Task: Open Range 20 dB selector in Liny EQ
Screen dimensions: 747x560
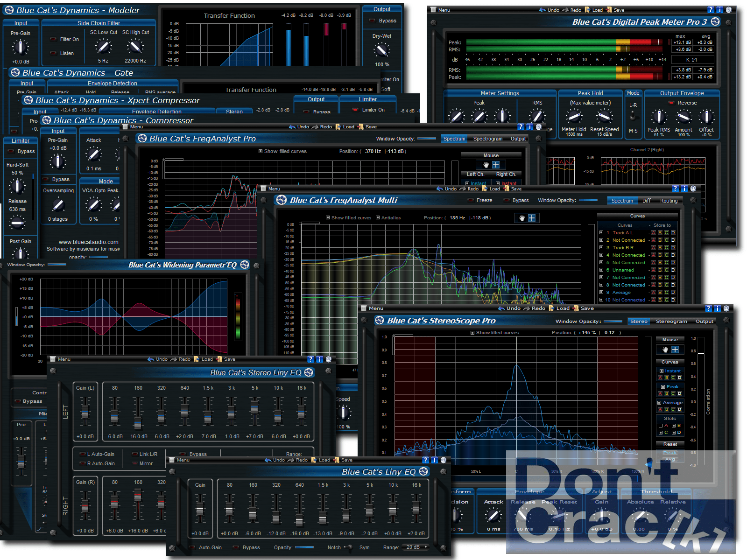Action: click(416, 547)
